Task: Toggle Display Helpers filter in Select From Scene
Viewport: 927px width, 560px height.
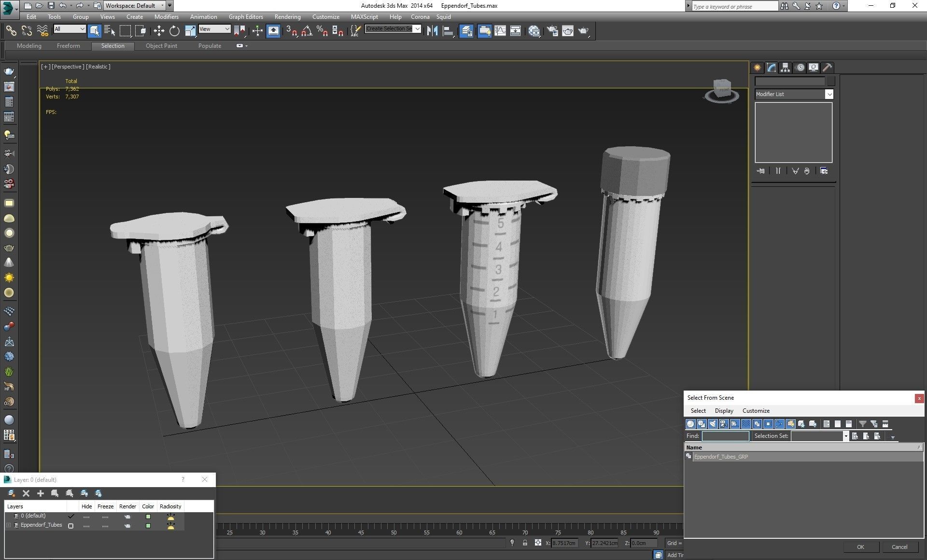Action: click(x=735, y=424)
